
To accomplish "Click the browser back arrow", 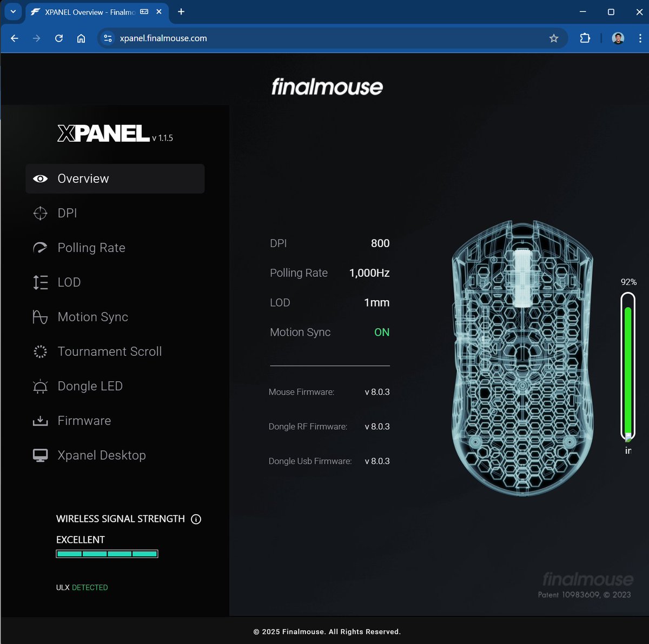I will point(15,38).
